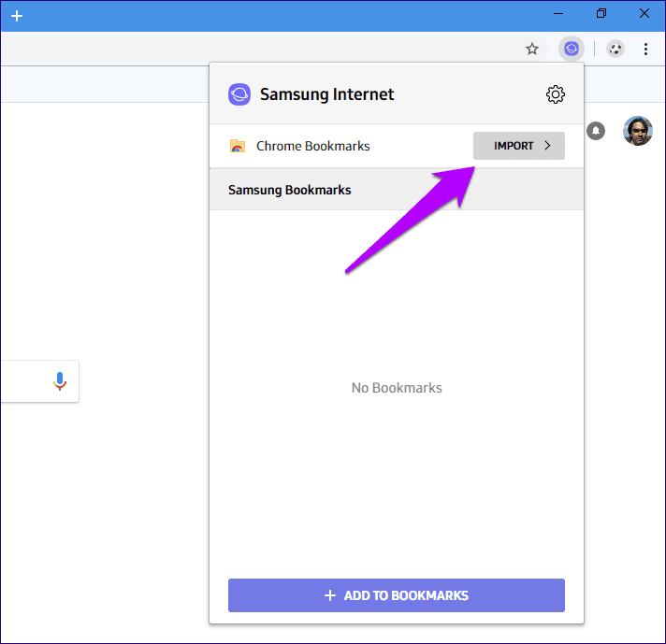
Task: Open Chrome's three-dot menu
Action: pyautogui.click(x=645, y=49)
